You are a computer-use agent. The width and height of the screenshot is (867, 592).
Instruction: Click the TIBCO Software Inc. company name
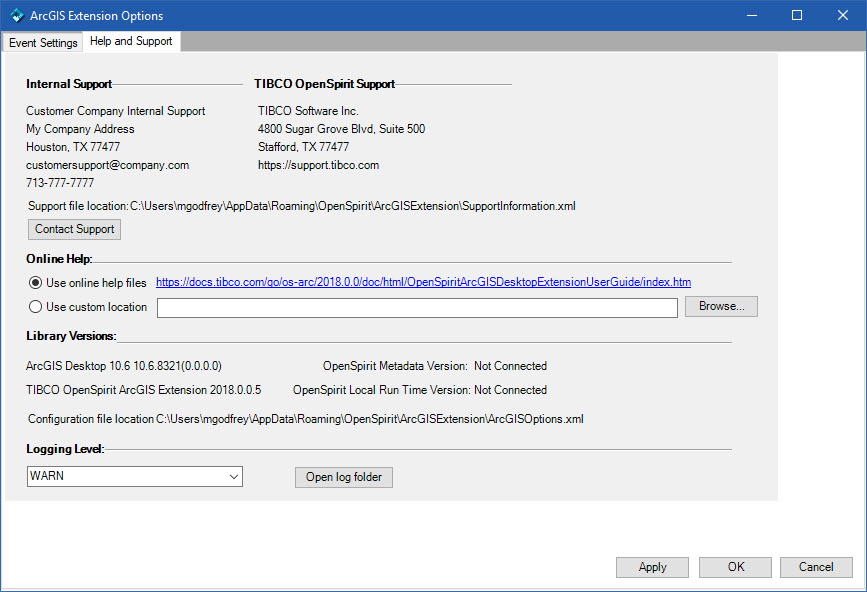pos(308,111)
